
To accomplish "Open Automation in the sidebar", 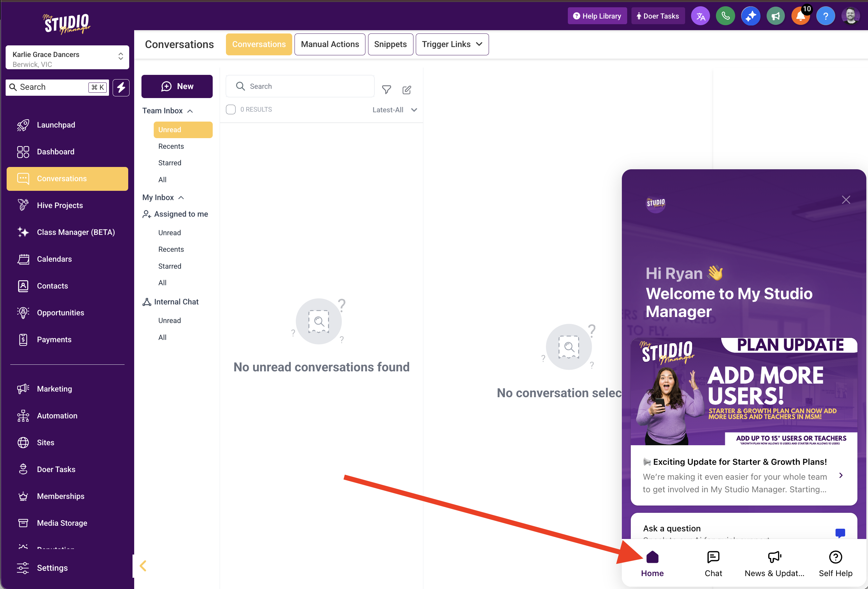I will point(67,416).
